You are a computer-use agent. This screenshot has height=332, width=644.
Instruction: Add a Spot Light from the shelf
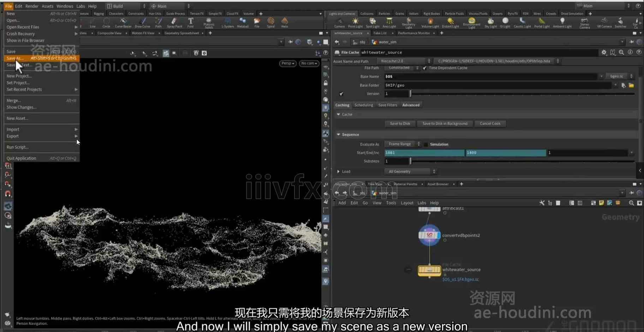point(372,23)
